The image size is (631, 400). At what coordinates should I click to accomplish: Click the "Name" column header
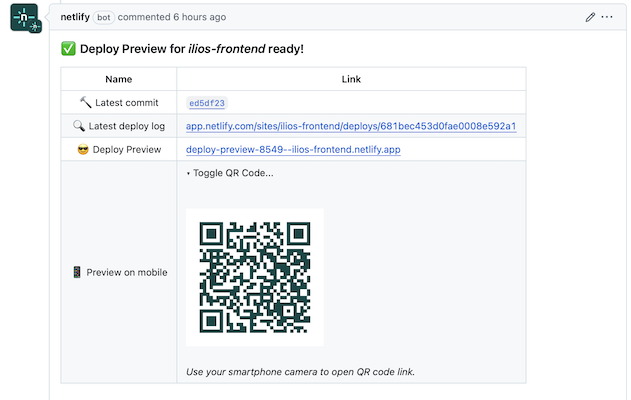[x=119, y=79]
